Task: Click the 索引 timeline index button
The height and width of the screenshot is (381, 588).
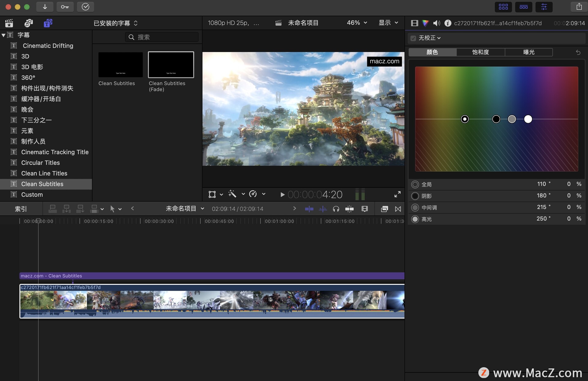Action: (x=21, y=209)
